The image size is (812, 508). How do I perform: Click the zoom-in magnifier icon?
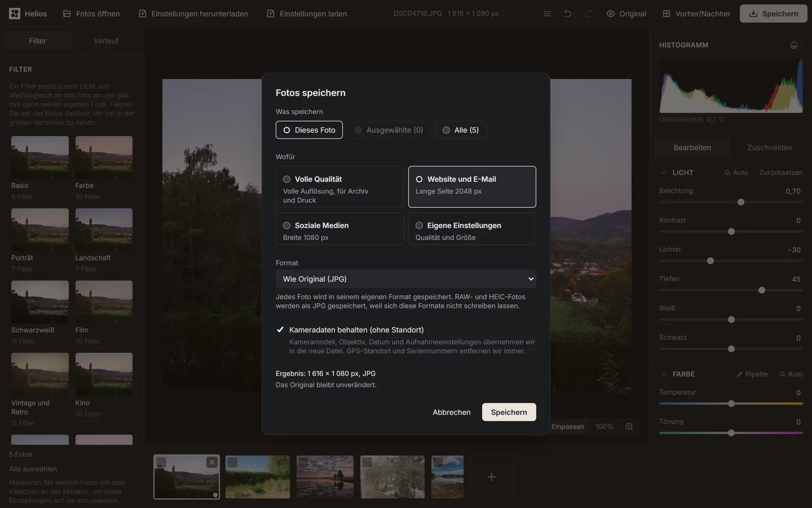(629, 427)
